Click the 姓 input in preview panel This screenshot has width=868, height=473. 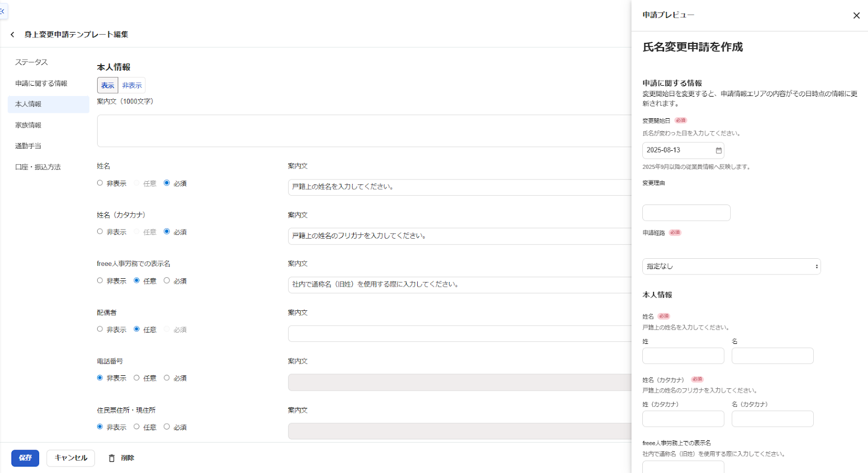click(x=683, y=356)
